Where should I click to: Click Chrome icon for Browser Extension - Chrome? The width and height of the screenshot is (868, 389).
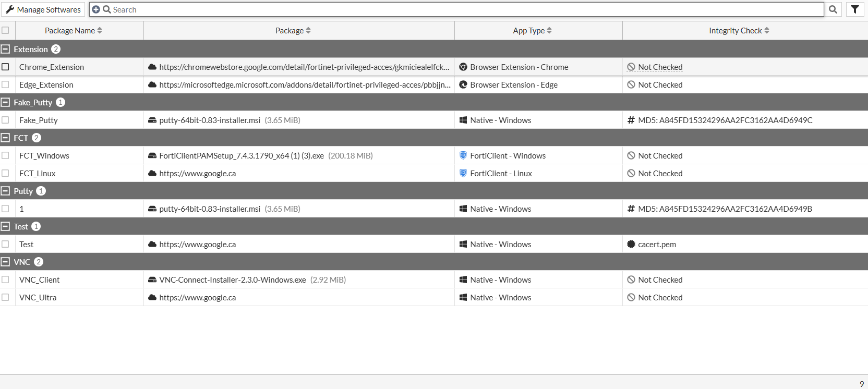463,67
